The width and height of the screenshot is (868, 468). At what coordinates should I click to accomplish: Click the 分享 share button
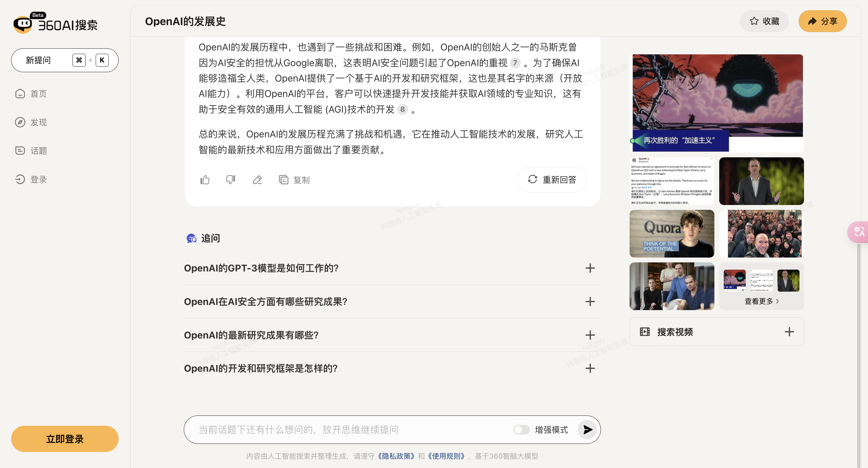coord(822,21)
